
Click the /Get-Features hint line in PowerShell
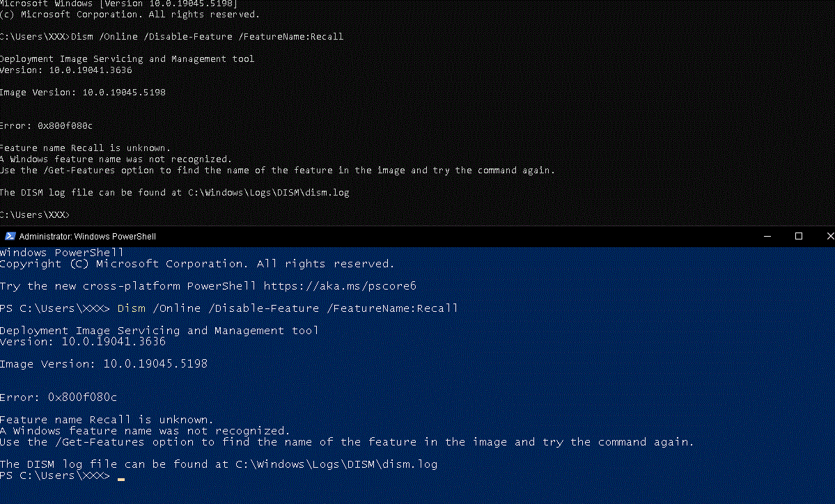(346, 442)
